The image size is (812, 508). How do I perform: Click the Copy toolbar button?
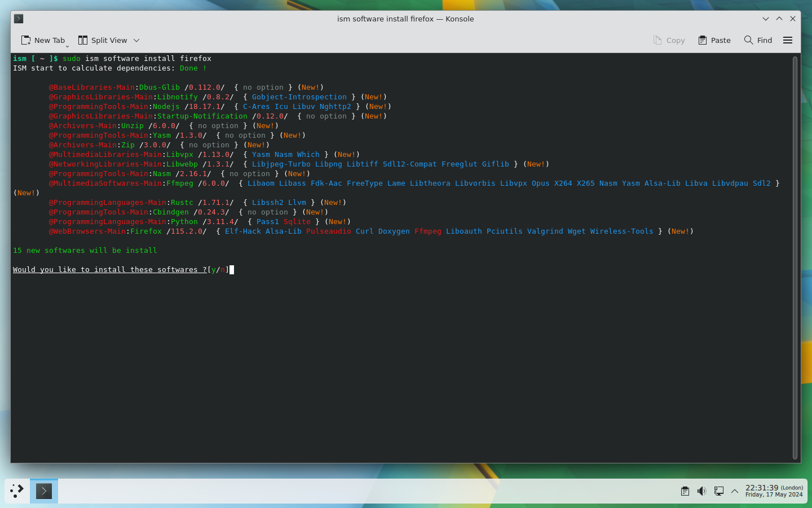pos(669,40)
